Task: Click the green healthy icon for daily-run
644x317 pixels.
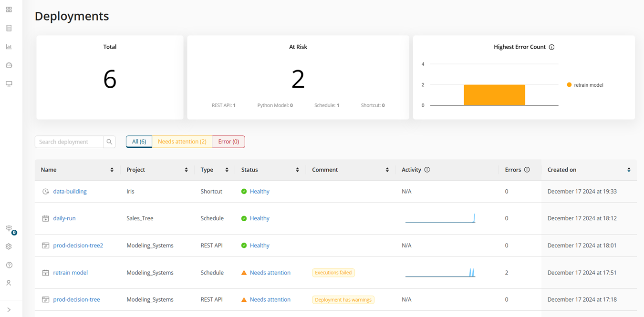Action: point(244,218)
